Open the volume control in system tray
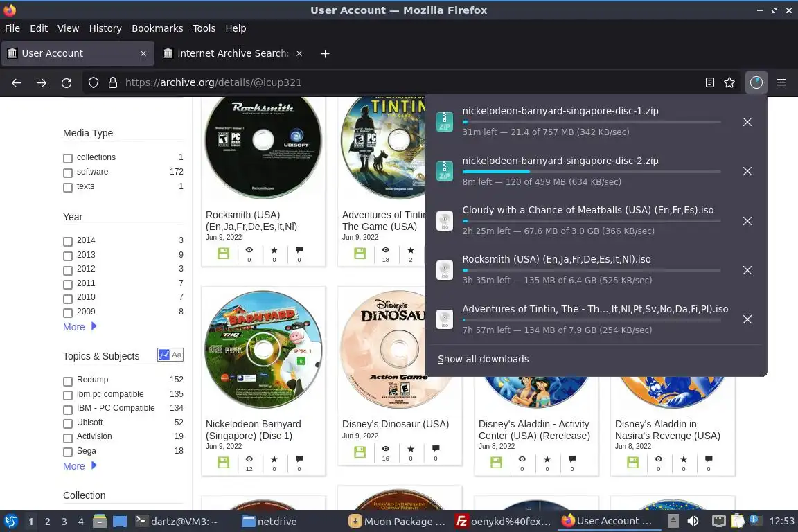This screenshot has height=532, width=798. 693,522
